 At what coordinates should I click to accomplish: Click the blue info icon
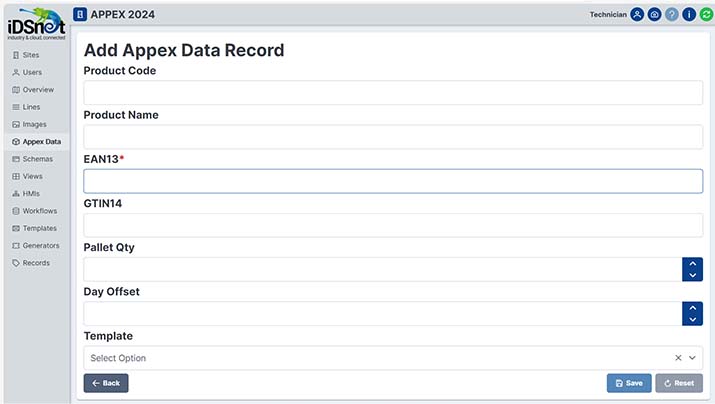pyautogui.click(x=689, y=15)
